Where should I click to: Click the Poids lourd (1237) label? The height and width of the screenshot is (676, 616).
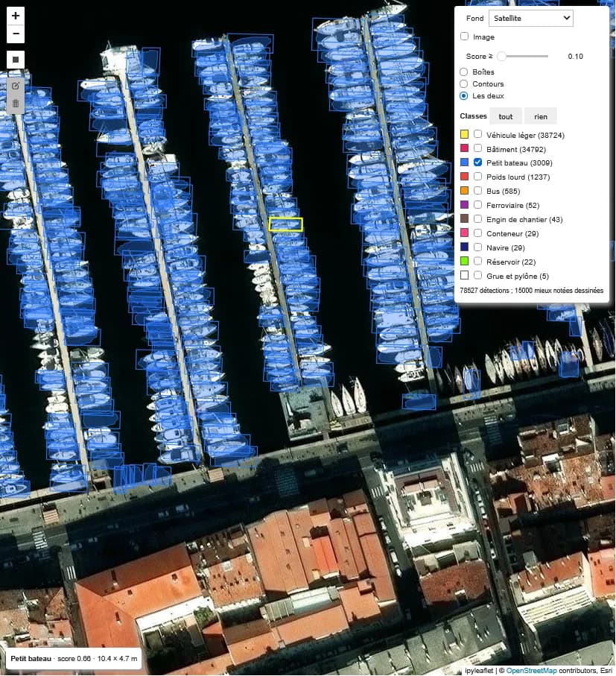518,177
